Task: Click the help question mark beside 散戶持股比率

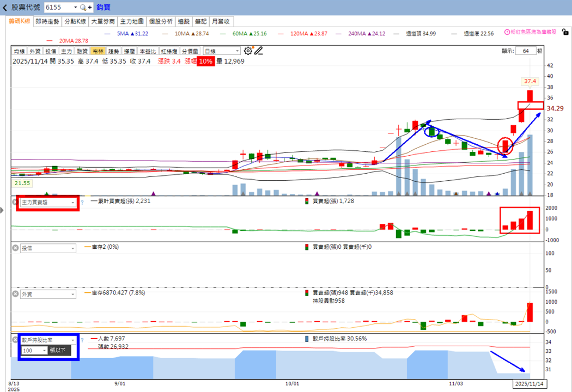Action: (82, 340)
